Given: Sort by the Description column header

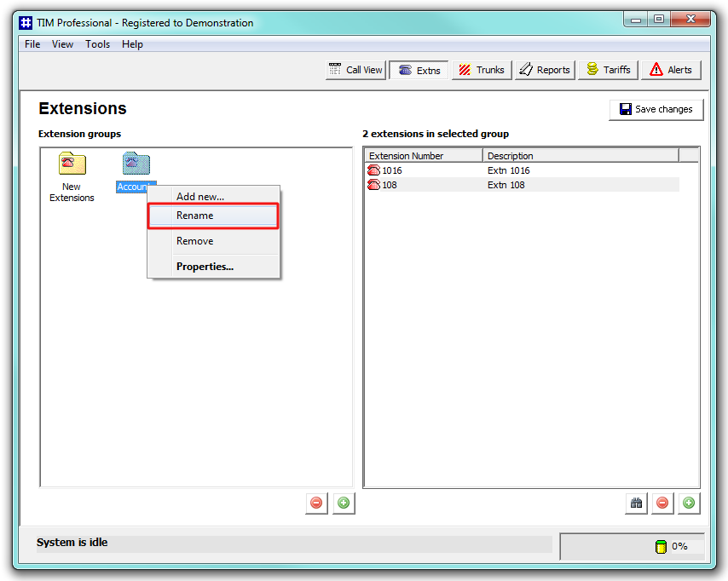Looking at the screenshot, I should coord(581,155).
